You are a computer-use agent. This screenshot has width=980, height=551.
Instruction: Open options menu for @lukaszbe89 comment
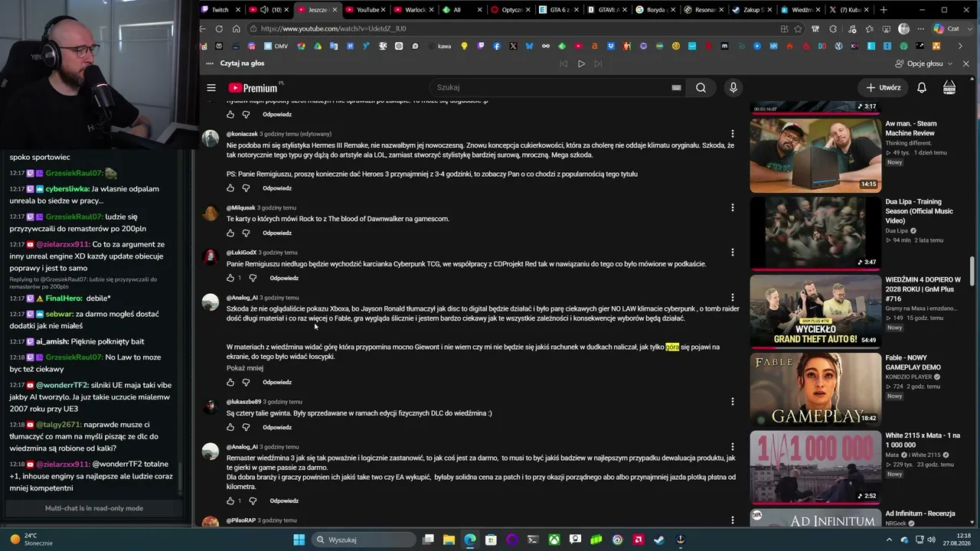pos(733,401)
